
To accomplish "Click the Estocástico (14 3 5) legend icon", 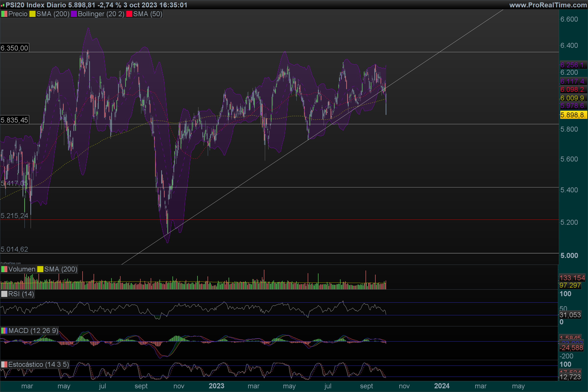I will coord(4,365).
